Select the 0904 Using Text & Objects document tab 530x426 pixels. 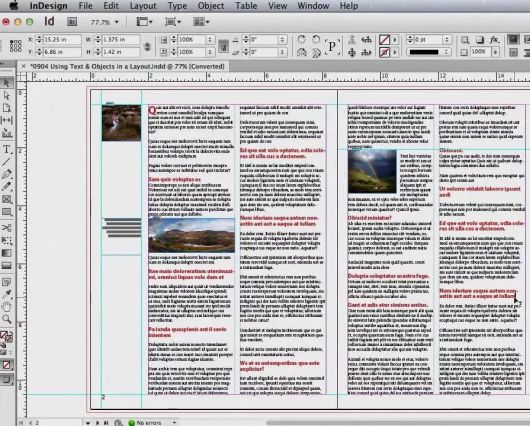(x=127, y=66)
